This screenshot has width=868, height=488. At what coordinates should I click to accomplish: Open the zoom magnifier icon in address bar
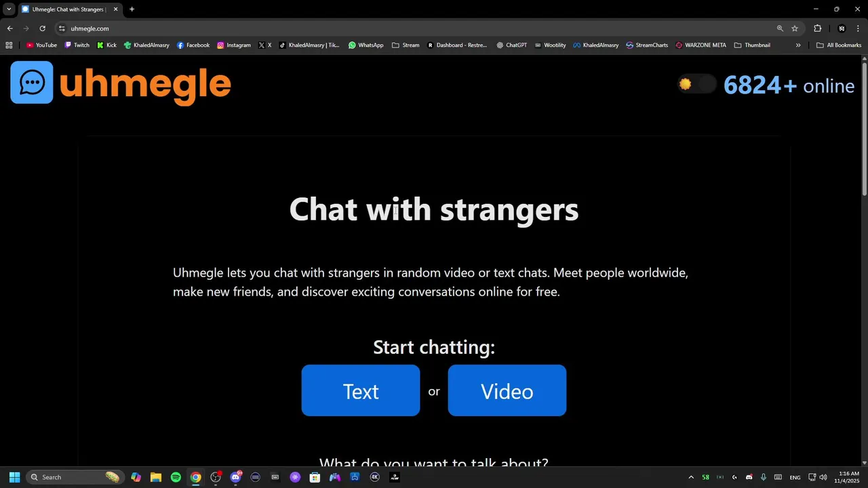click(780, 28)
